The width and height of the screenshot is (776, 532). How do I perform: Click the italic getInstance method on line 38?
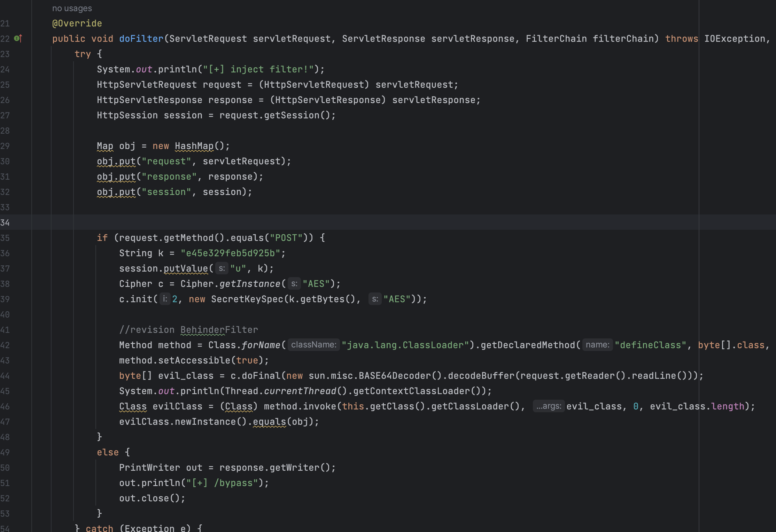tap(250, 284)
